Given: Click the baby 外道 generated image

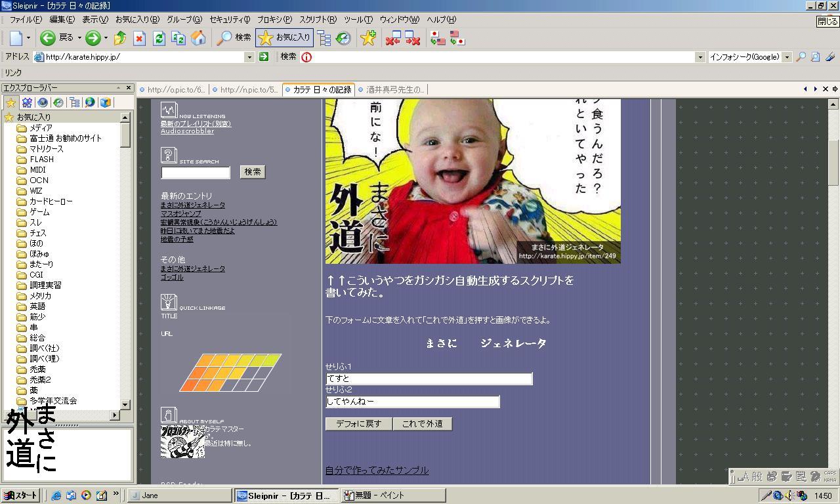Looking at the screenshot, I should coord(472,181).
